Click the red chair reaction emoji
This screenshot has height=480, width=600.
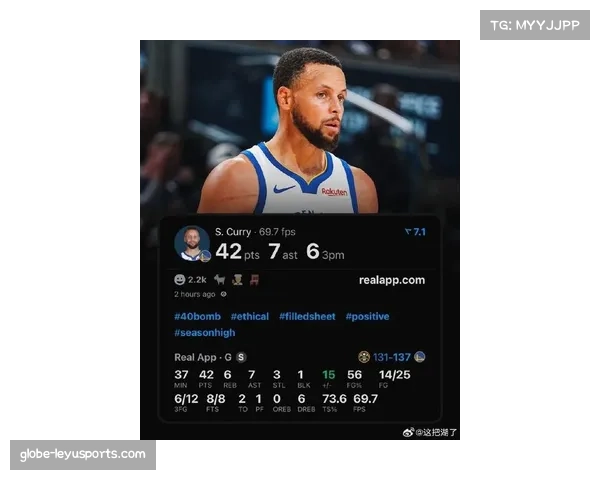tap(254, 280)
